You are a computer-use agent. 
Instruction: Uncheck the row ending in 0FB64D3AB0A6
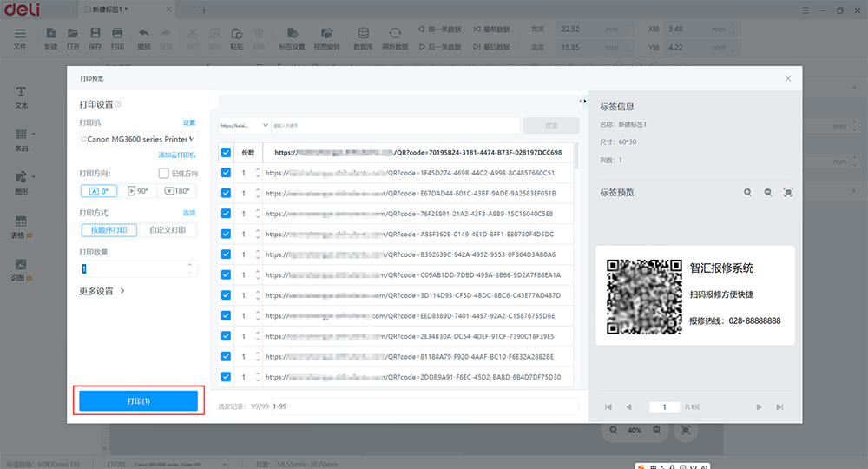click(226, 254)
